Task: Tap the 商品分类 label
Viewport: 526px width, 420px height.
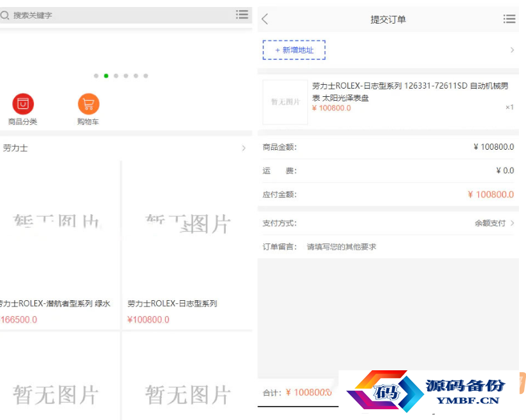Action: click(x=22, y=122)
